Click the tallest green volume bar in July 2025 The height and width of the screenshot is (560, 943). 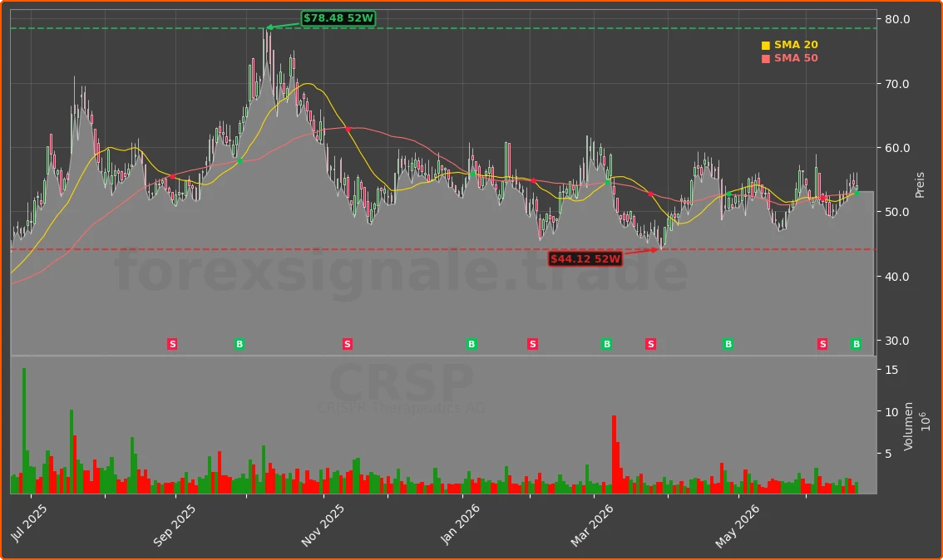click(24, 431)
